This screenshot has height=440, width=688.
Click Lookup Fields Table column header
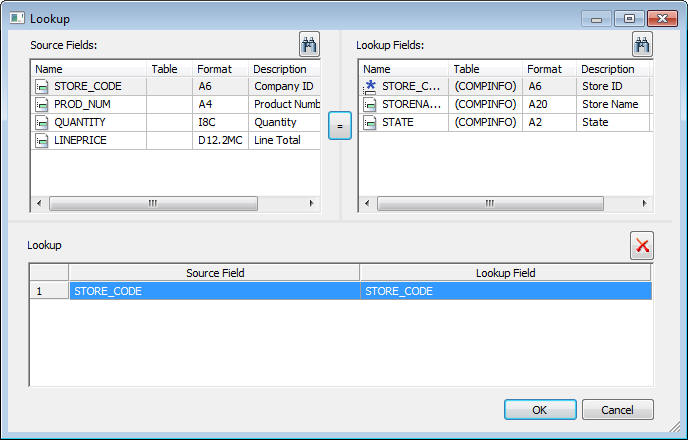[x=485, y=69]
